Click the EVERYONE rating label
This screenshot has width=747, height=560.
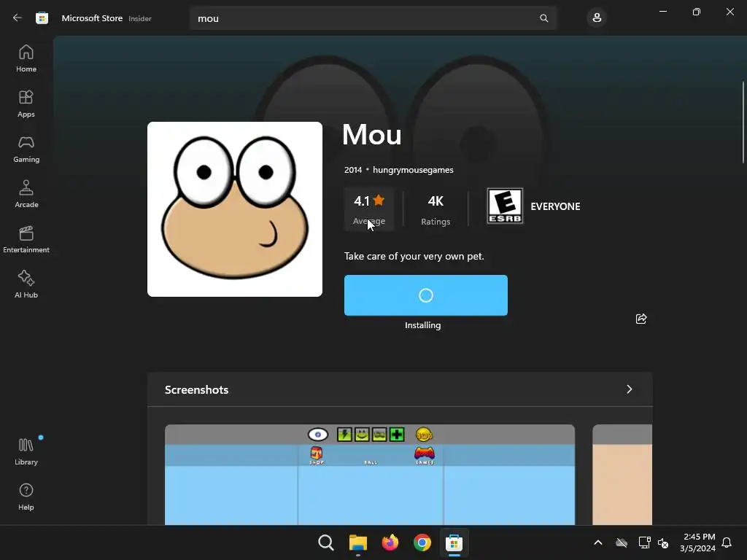[x=555, y=206]
